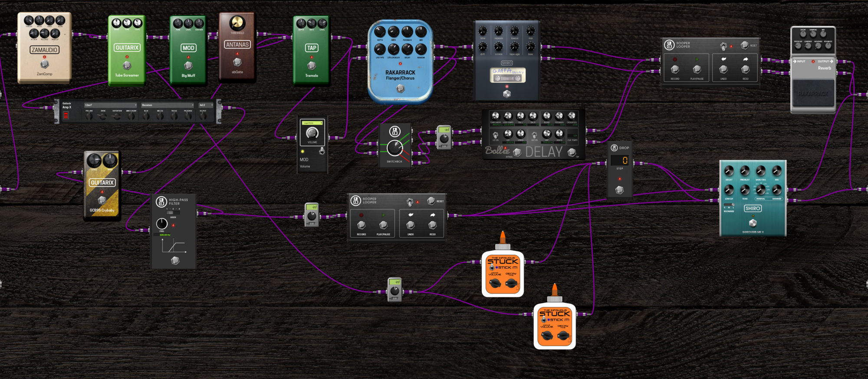Click the High-Pass Filter Order selector

tap(173, 212)
